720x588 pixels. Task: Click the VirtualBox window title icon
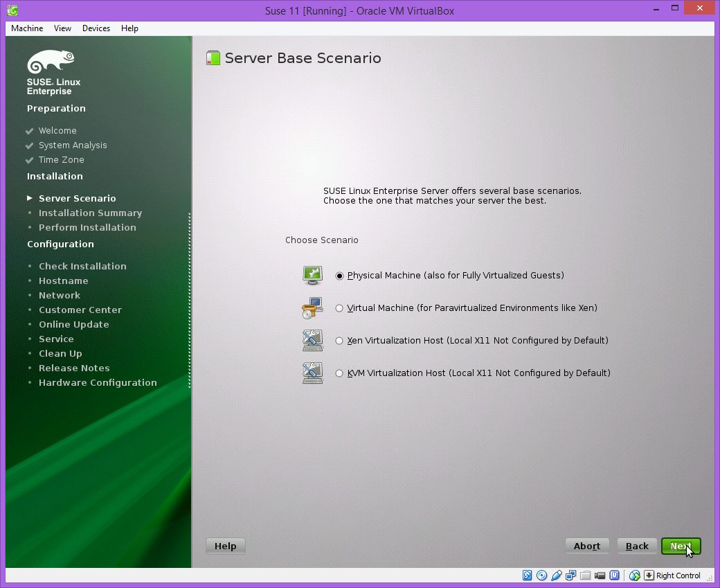point(13,10)
